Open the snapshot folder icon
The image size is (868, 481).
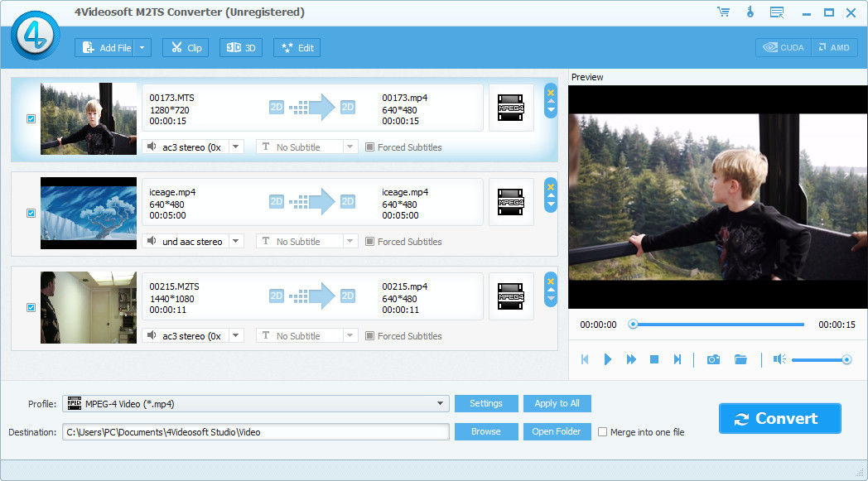[x=740, y=360]
